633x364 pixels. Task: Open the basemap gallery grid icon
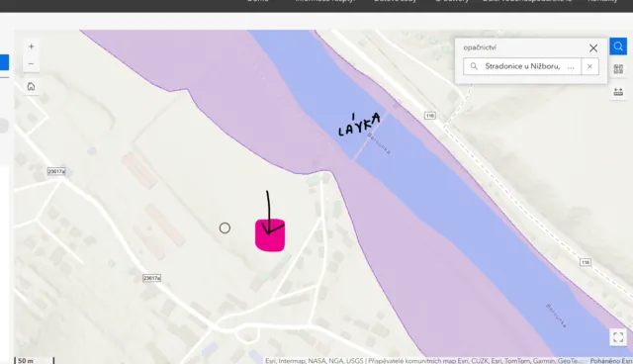[618, 69]
